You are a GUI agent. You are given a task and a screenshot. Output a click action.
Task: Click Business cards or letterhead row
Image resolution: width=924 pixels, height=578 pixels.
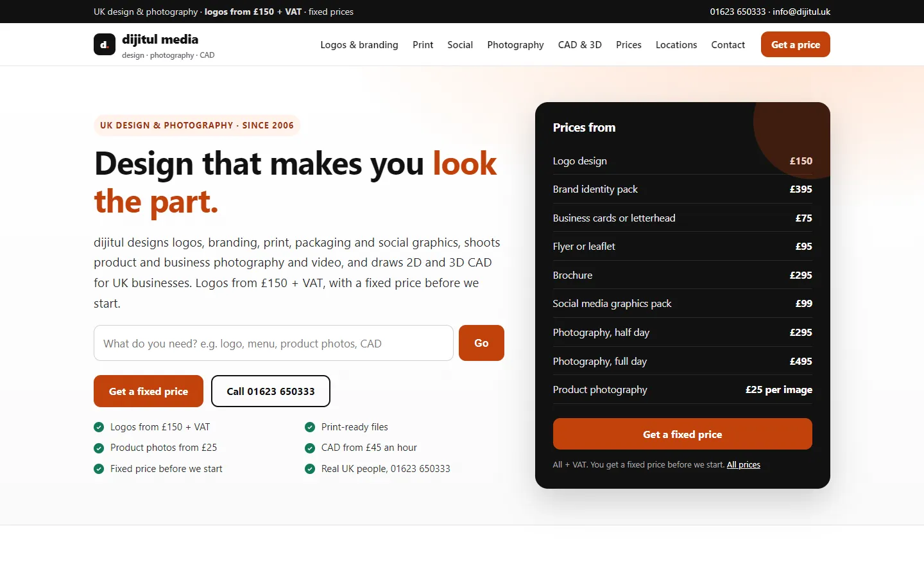pyautogui.click(x=683, y=218)
